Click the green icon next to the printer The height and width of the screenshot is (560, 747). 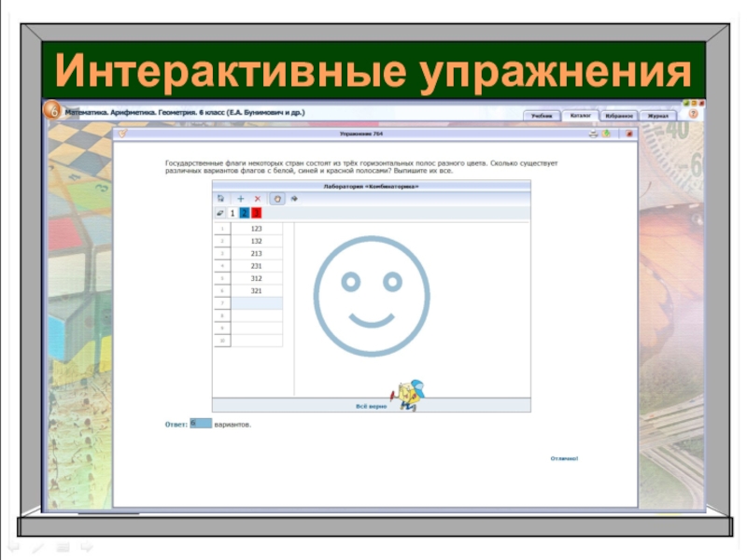tap(606, 133)
